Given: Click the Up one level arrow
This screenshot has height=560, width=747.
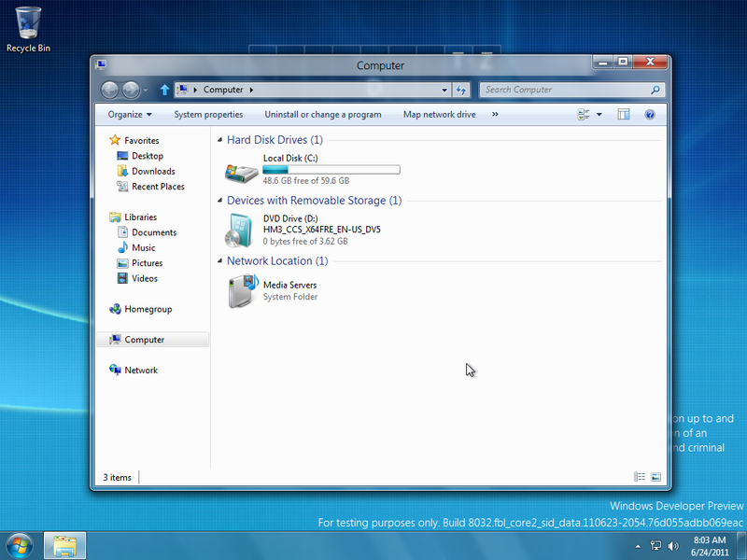Looking at the screenshot, I should tap(165, 90).
